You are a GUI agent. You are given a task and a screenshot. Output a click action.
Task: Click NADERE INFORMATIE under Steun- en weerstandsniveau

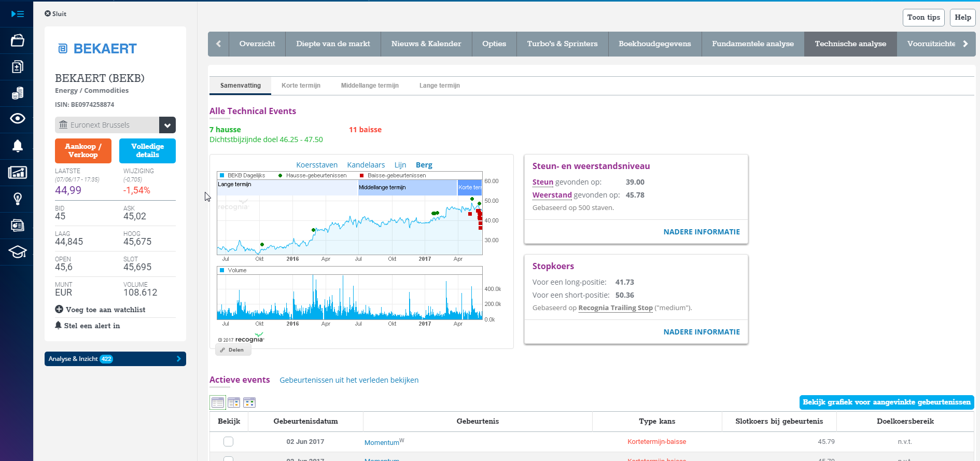(702, 232)
